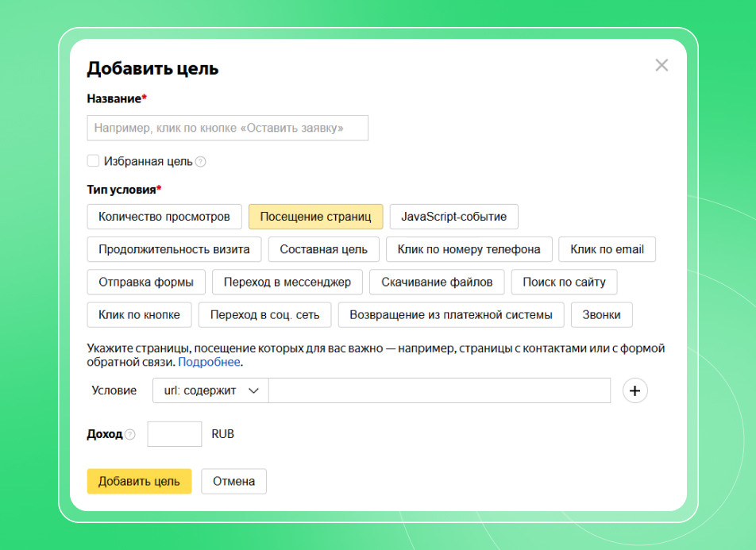Click the Название input field

coord(228,128)
